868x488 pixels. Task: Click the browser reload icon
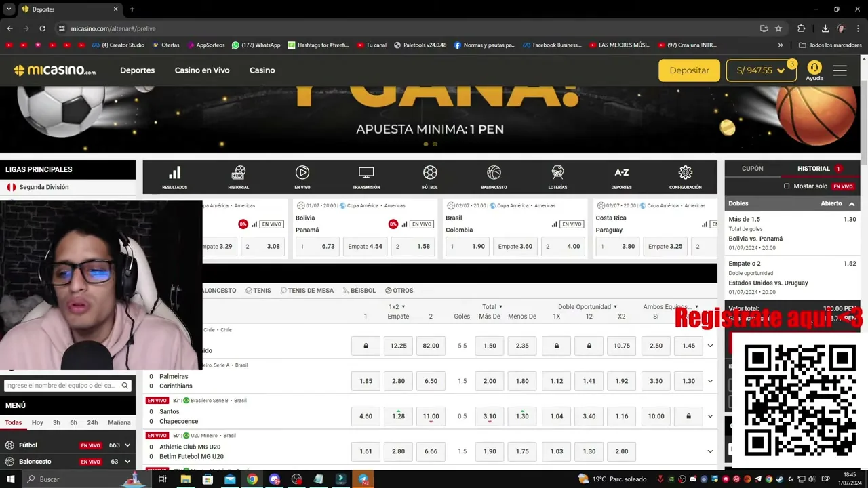pos(42,28)
